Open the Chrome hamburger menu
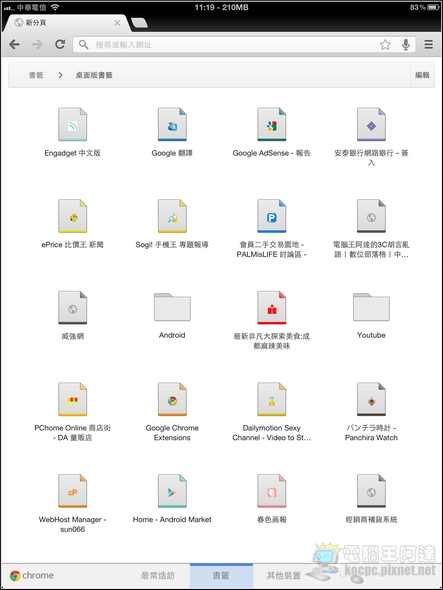This screenshot has width=443, height=590. 428,44
